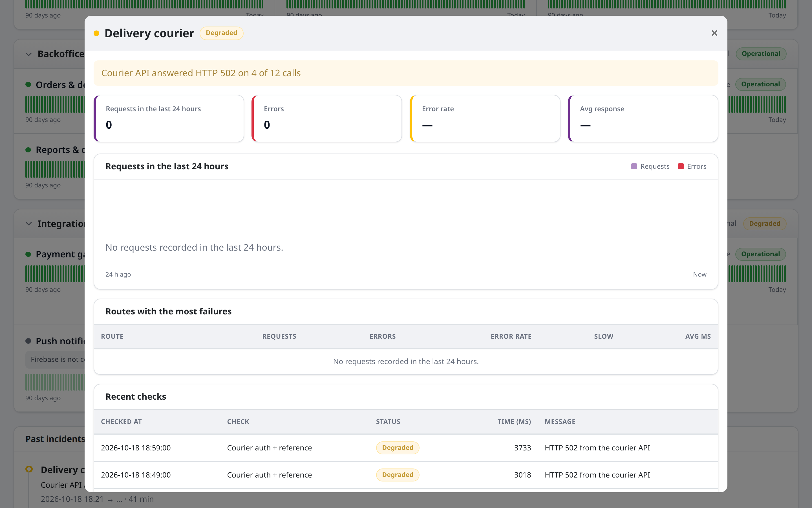Click the Past incidents timeline marker circle
The image size is (812, 508).
[29, 469]
